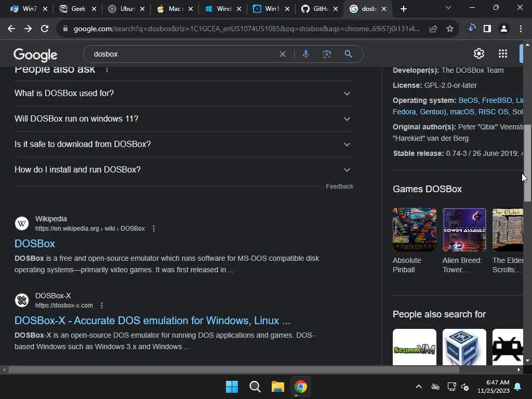Close the Win7 tab
532x399 pixels.
tap(45, 9)
